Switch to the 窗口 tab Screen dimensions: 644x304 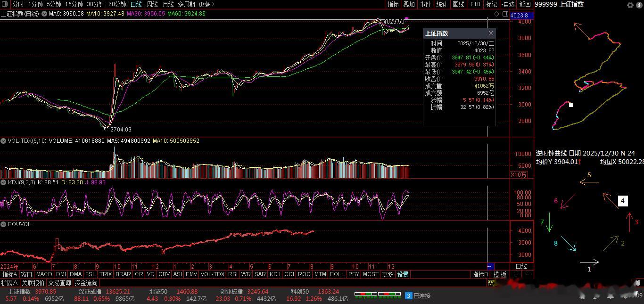(27, 274)
